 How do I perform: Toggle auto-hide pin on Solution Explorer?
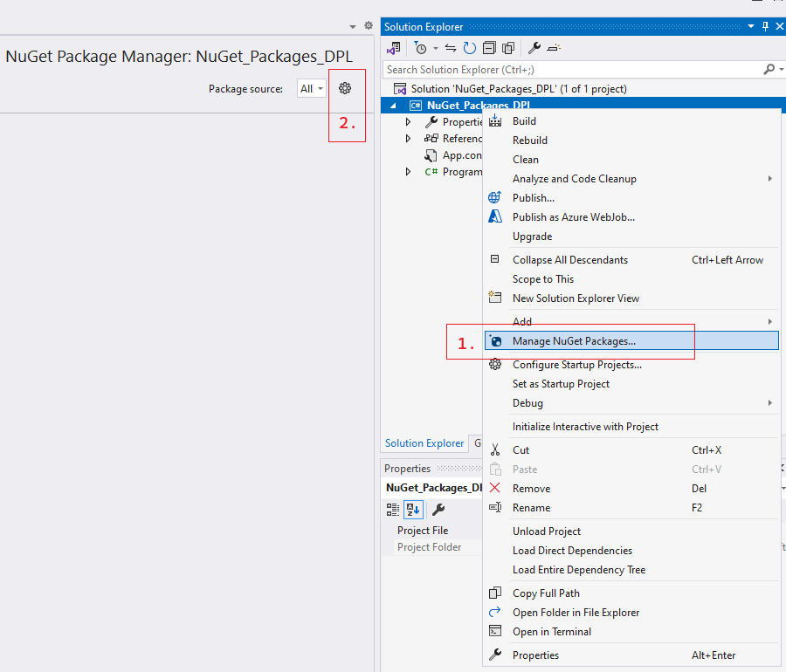tap(764, 26)
